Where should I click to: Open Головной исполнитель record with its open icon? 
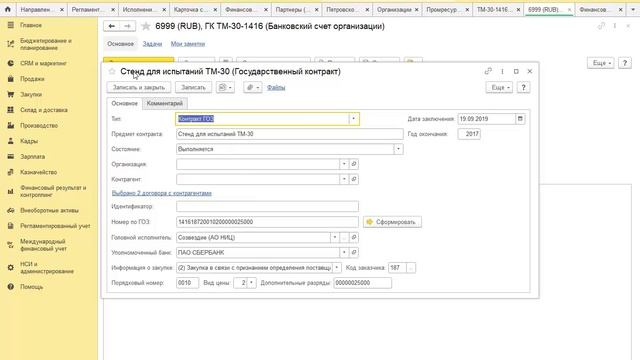coord(354,237)
